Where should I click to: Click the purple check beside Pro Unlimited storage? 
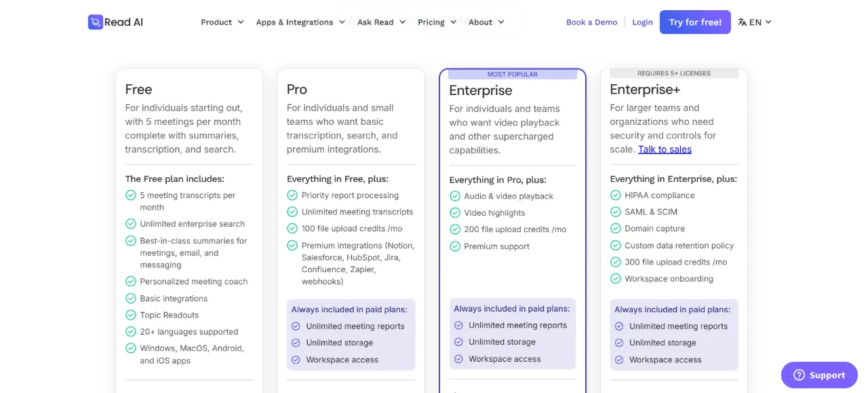tap(296, 343)
